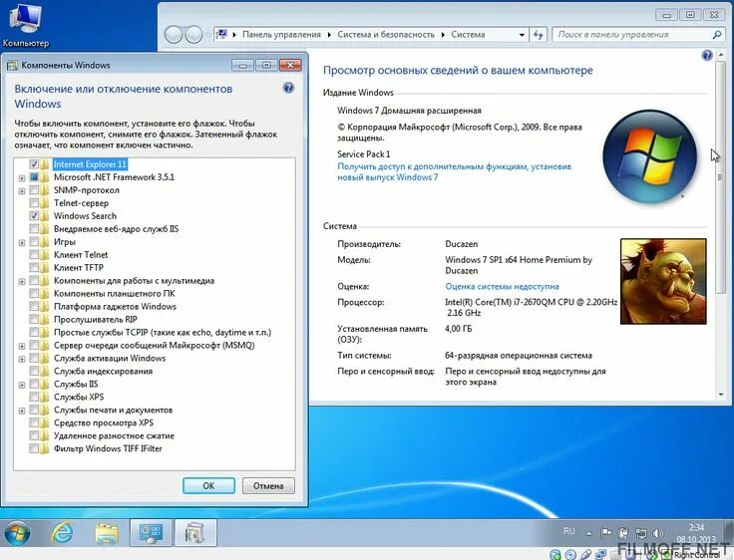Expand the Microsoft .NET Framework 3.5.1 node
734x560 pixels.
(x=22, y=177)
